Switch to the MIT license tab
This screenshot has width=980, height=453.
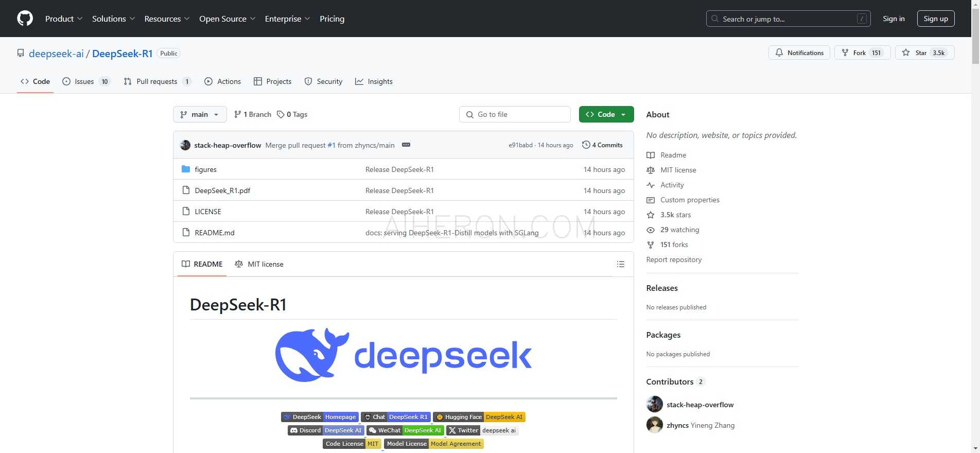coord(259,264)
